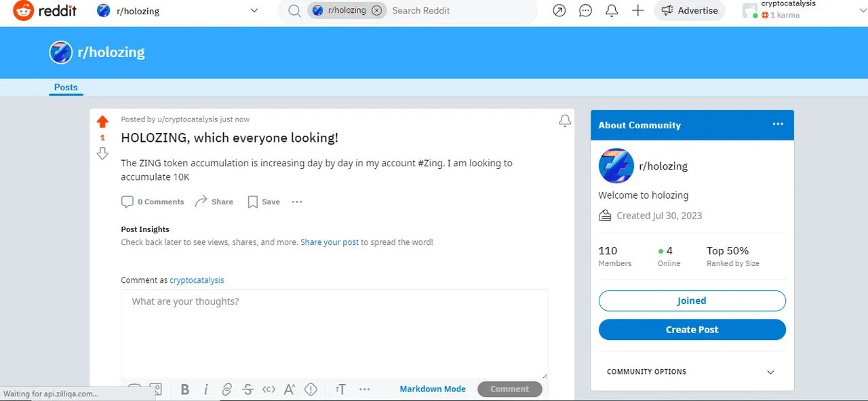Image resolution: width=868 pixels, height=401 pixels.
Task: Toggle superscript formatting
Action: pos(290,389)
